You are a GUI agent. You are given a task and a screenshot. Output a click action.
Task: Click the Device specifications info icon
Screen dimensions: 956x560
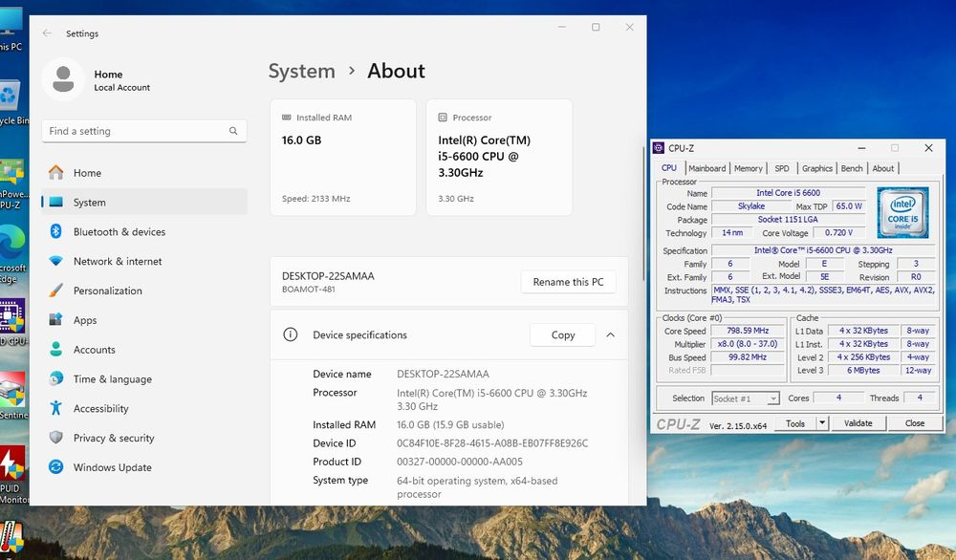point(291,334)
